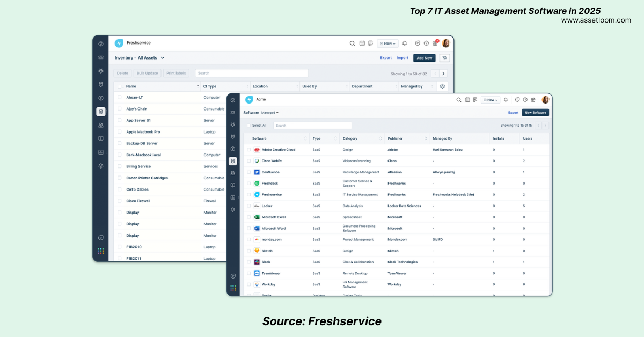Open New dropdown in Acme header
The width and height of the screenshot is (644, 337).
(490, 100)
